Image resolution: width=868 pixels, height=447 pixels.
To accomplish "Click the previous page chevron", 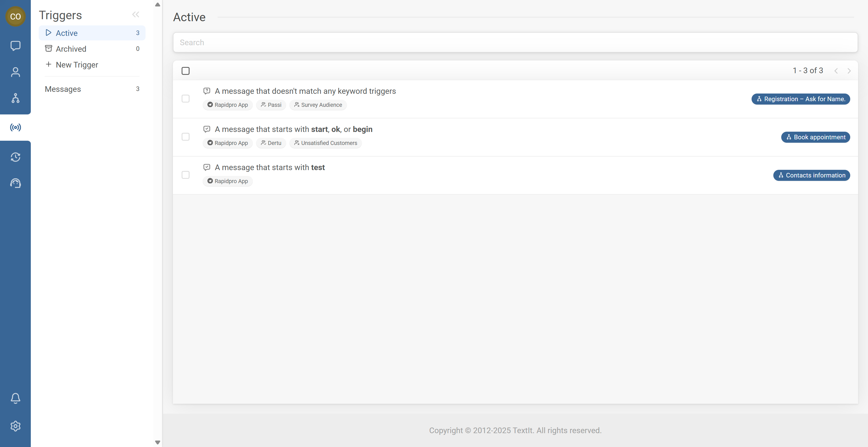I will (837, 71).
